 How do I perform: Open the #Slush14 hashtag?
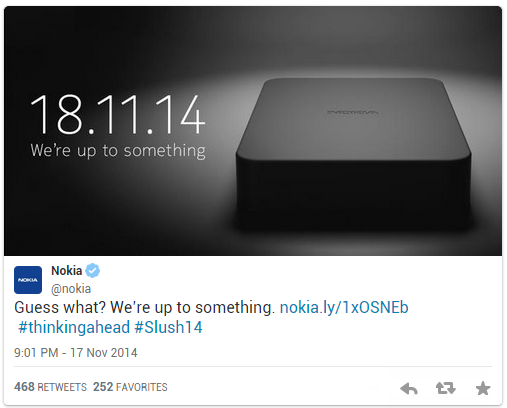(168, 327)
